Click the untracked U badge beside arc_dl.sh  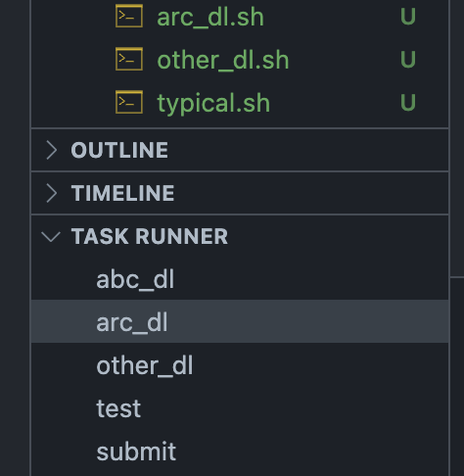pyautogui.click(x=408, y=17)
